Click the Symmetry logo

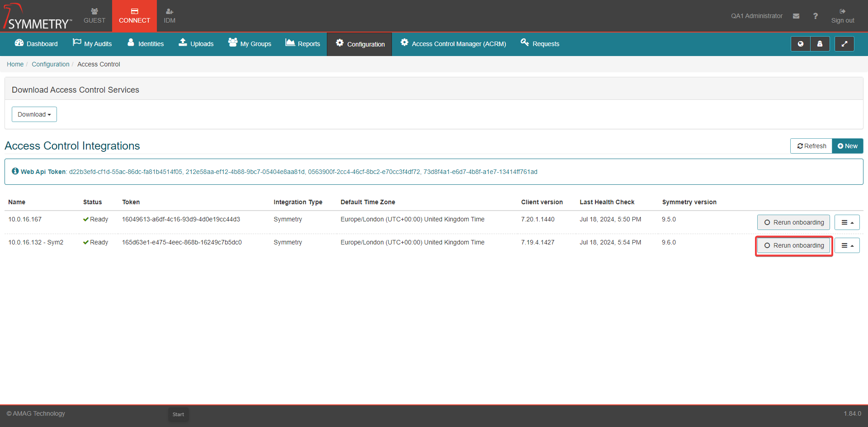click(x=37, y=17)
